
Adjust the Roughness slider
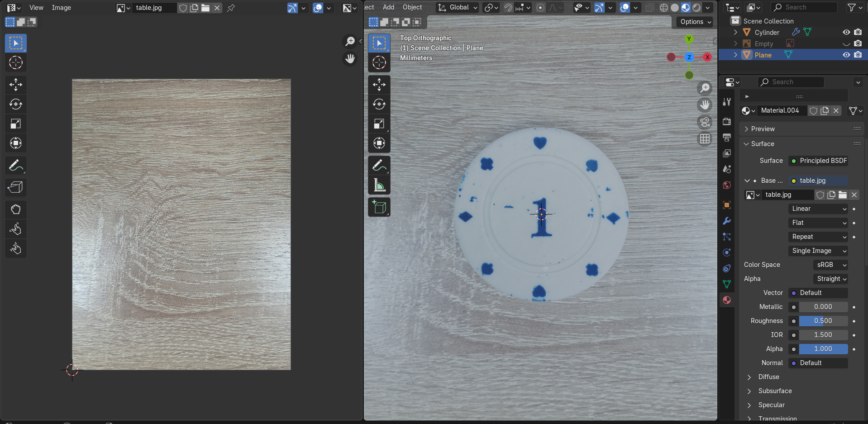point(822,321)
